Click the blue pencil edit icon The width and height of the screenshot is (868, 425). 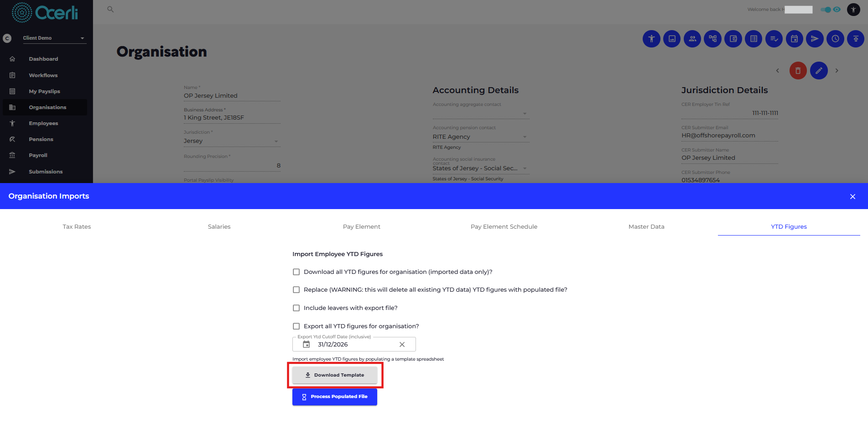pyautogui.click(x=819, y=71)
